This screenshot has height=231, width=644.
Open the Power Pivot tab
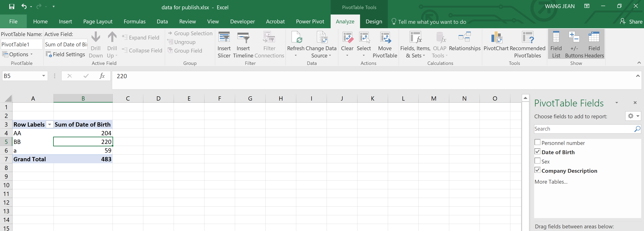click(310, 22)
